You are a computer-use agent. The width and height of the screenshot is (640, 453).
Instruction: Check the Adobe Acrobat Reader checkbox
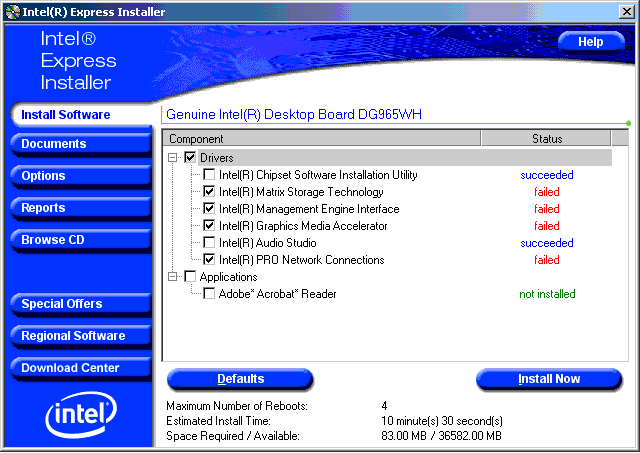[209, 294]
